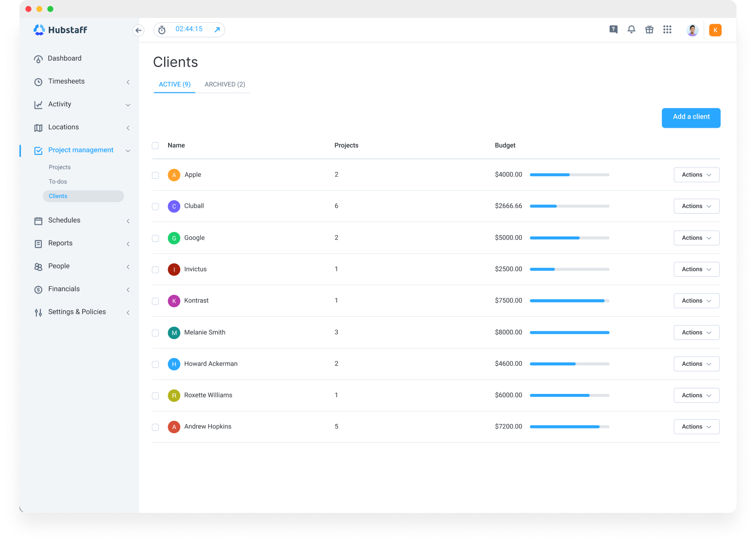Open the Financials section
Screen dimensions: 756x544
click(x=64, y=289)
